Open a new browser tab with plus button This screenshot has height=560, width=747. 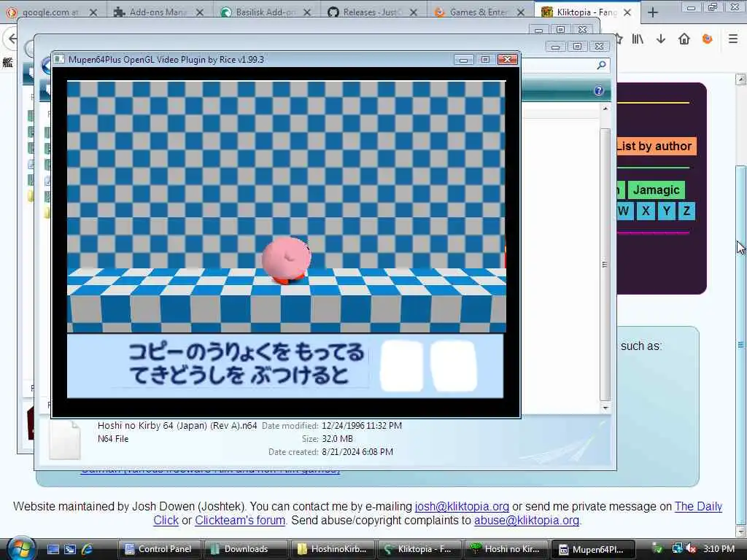(653, 12)
